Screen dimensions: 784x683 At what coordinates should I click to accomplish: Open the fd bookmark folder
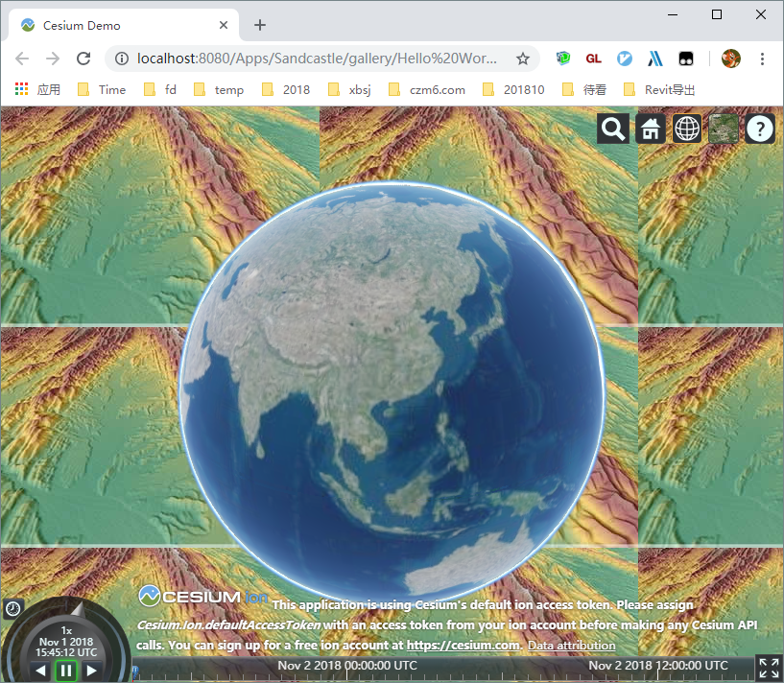coord(160,89)
